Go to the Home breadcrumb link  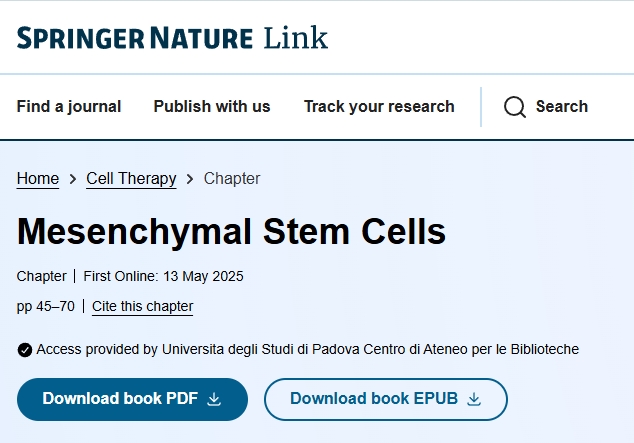pos(38,179)
